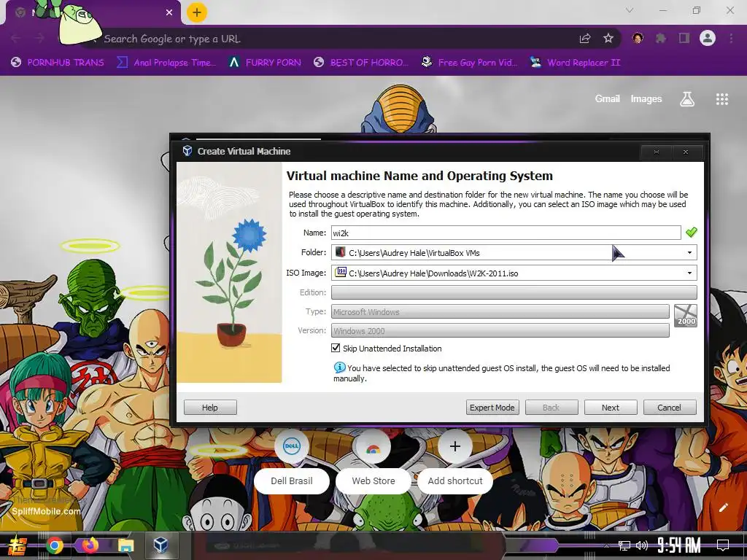Click the green name-valid checkmark icon

pos(692,233)
